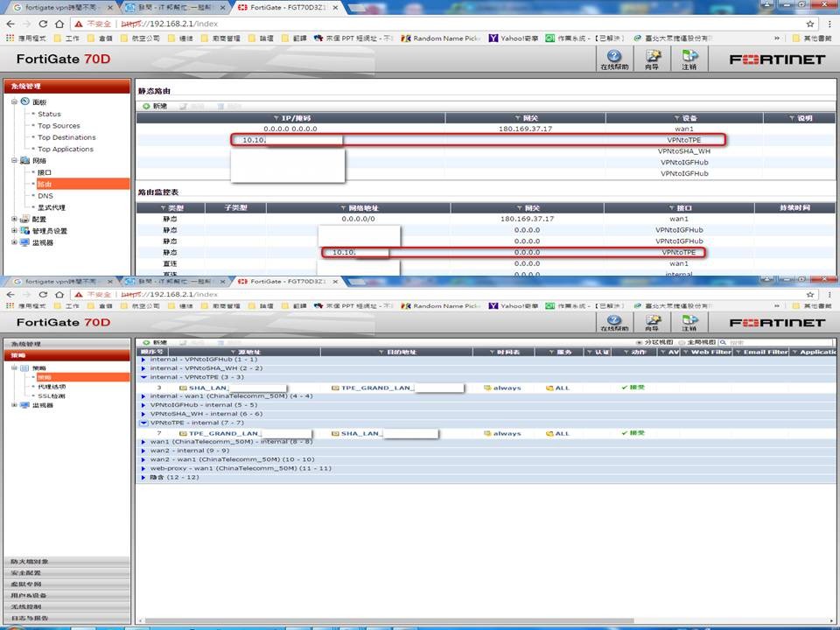The height and width of the screenshot is (630, 840).
Task: Click the 管理员设置 admin icon in upper sidebar
Action: (x=25, y=230)
